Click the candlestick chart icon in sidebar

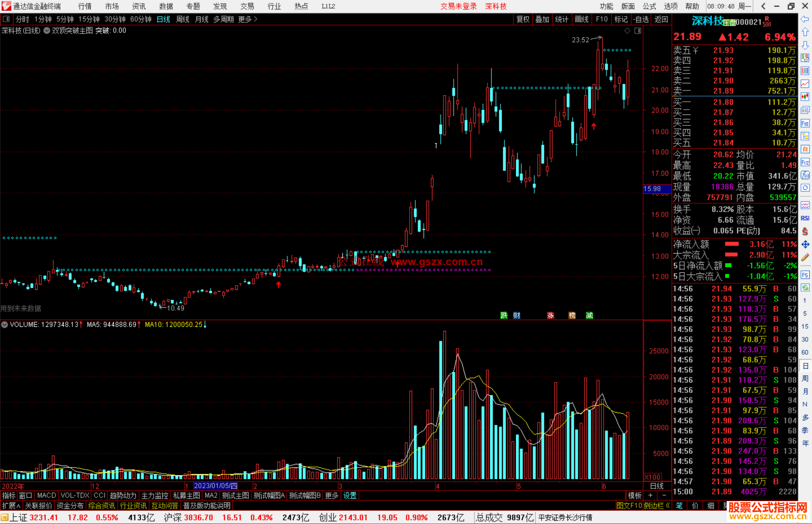[805, 97]
